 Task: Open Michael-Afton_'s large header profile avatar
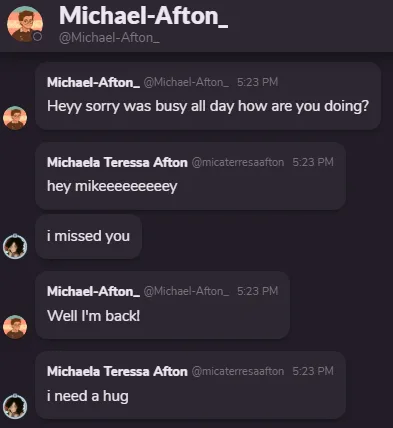[25, 24]
